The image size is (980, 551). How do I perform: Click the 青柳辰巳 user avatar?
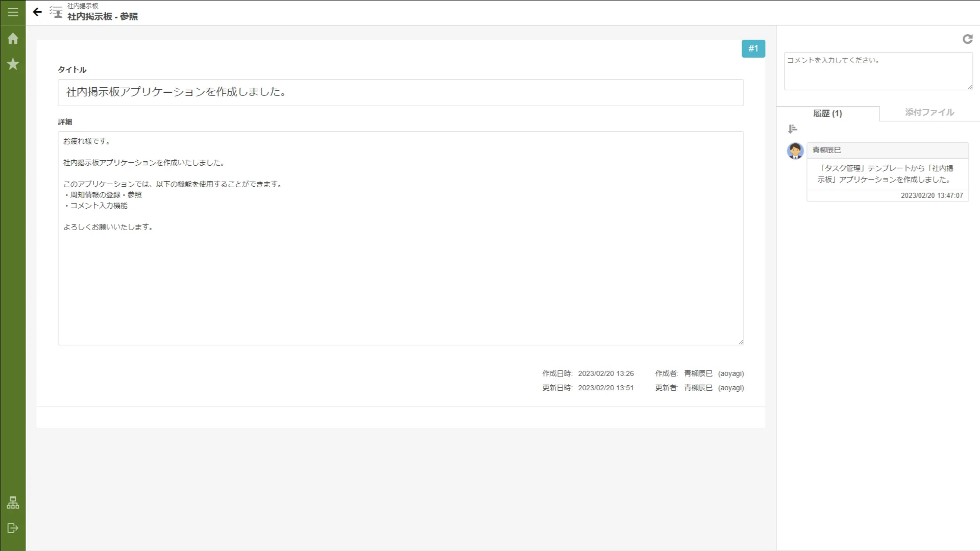click(x=795, y=151)
